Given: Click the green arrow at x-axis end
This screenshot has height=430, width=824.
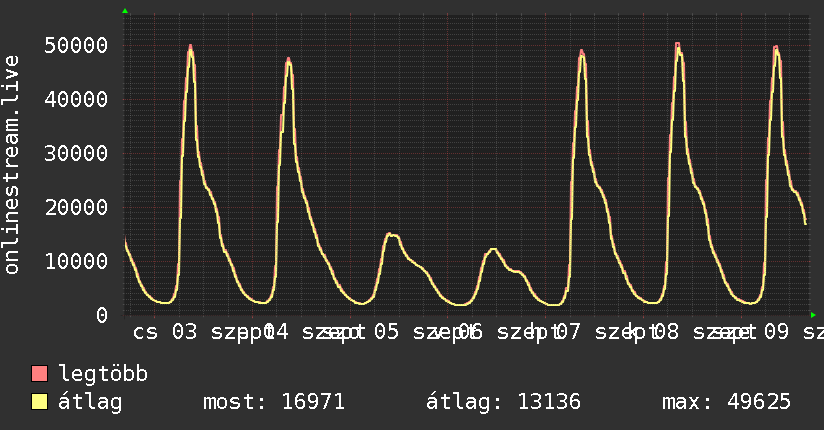Looking at the screenshot, I should tap(813, 315).
